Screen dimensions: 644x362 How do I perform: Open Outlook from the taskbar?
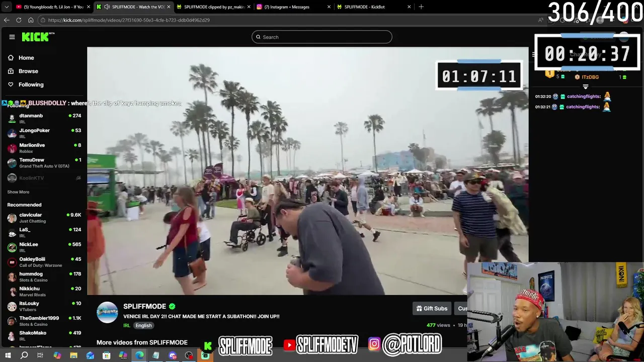[x=90, y=355]
